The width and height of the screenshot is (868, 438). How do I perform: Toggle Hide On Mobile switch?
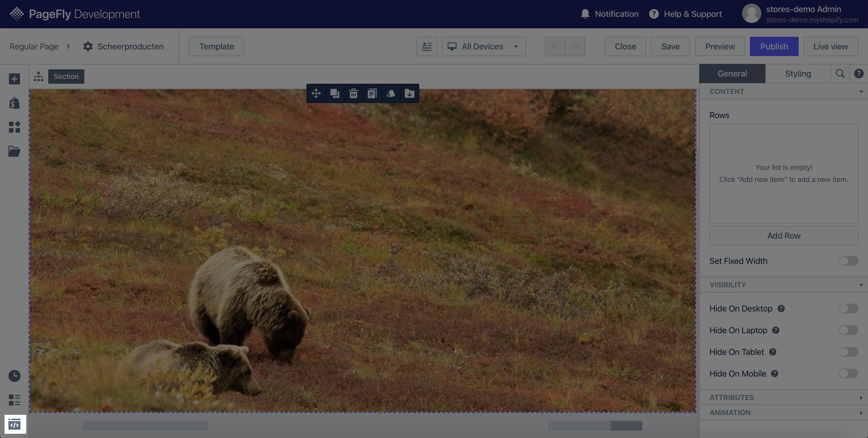848,373
